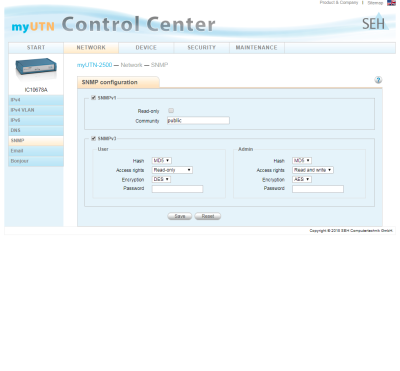Click the IC10678A device name text
Viewport: 400px width, 371px height.
[36, 90]
